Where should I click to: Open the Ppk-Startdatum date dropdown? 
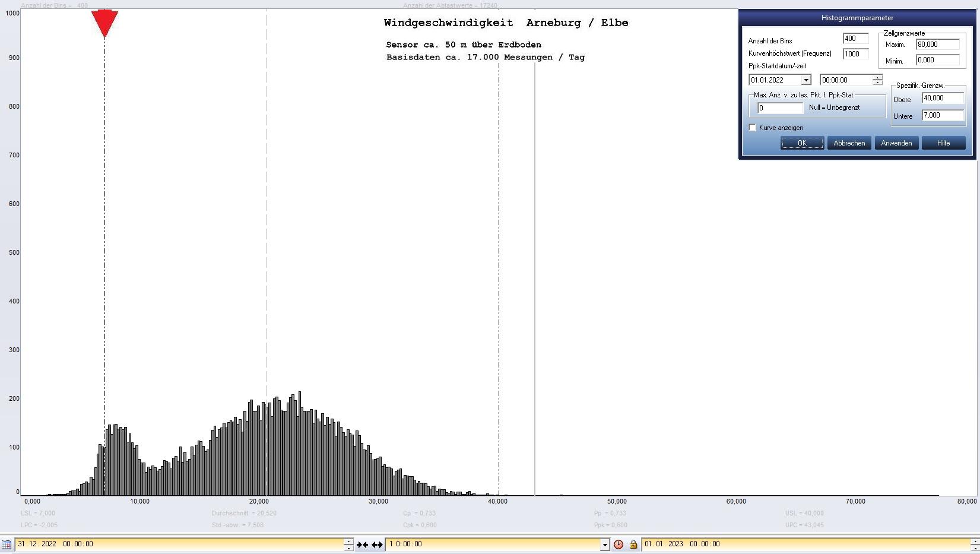tap(805, 80)
